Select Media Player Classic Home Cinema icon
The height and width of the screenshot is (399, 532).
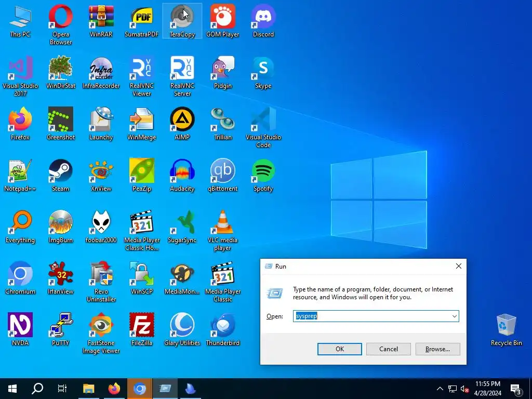click(x=141, y=231)
